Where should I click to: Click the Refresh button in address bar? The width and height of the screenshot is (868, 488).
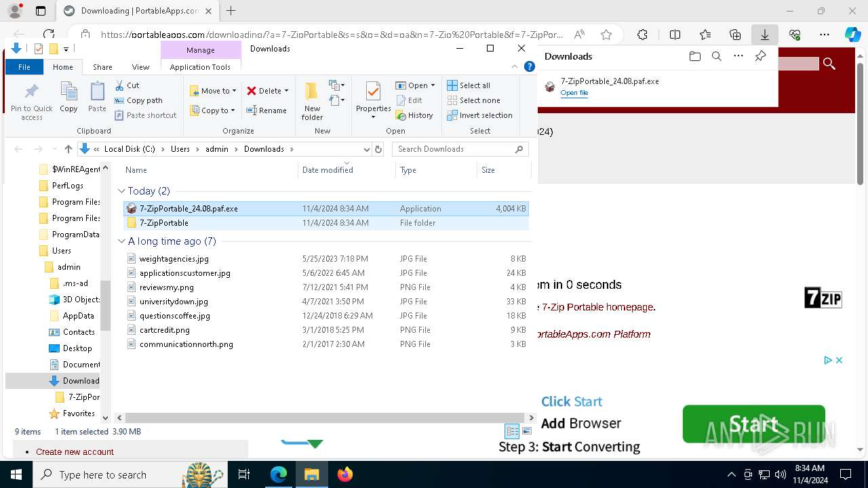point(378,149)
